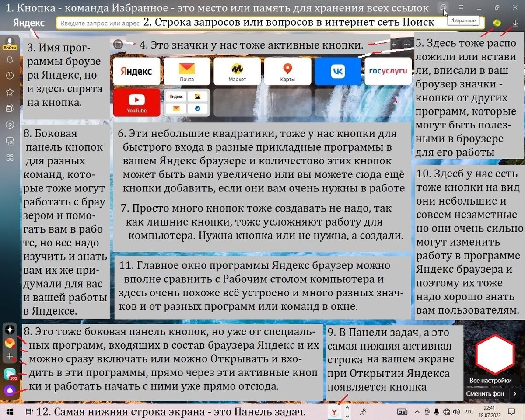Switch the РУС input language indicator
This screenshot has width=525, height=420.
469,412
